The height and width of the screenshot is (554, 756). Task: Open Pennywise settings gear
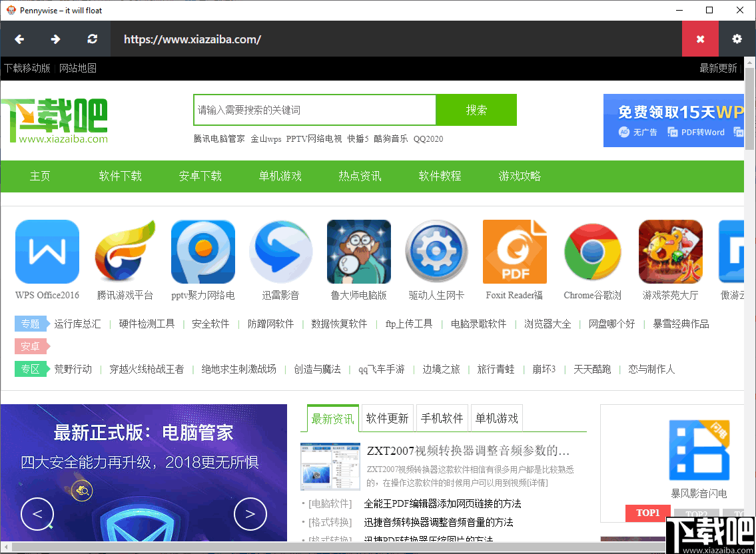pyautogui.click(x=737, y=39)
